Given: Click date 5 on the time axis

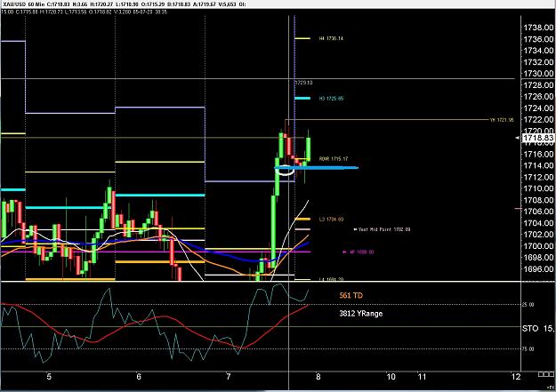Looking at the screenshot, I should 49,376.
